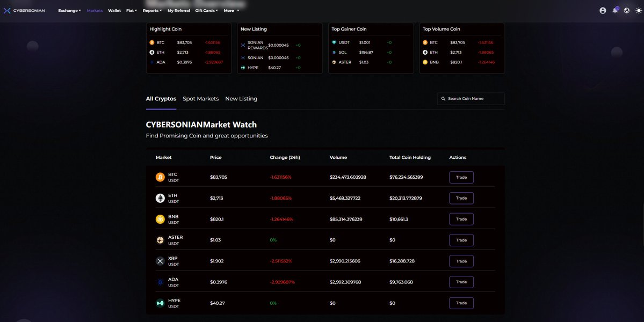Click the BTC coin icon in Market Watch
The width and height of the screenshot is (644, 322).
[160, 176]
